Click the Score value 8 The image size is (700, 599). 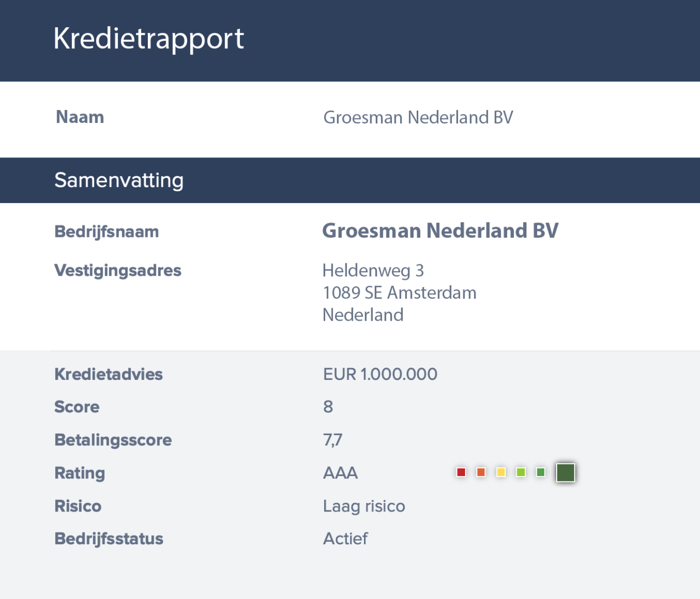point(328,407)
